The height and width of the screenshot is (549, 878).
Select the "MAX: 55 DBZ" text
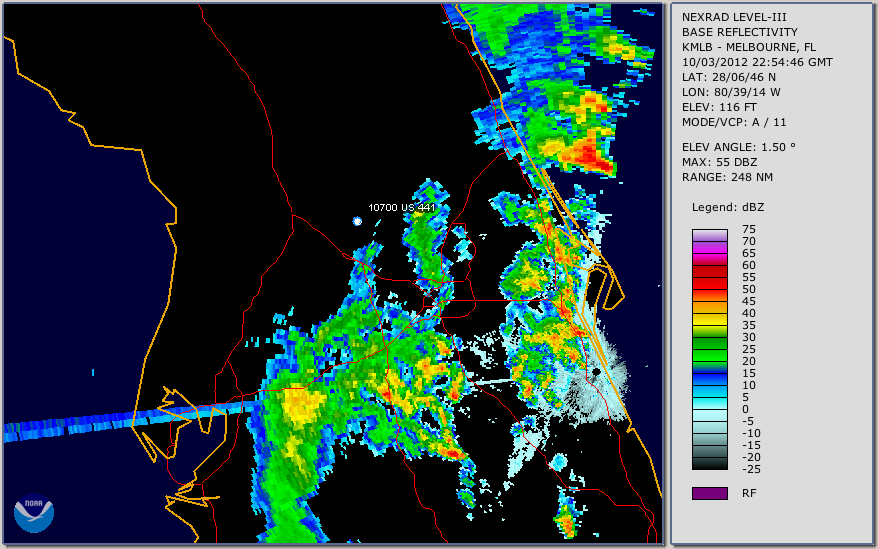[720, 162]
